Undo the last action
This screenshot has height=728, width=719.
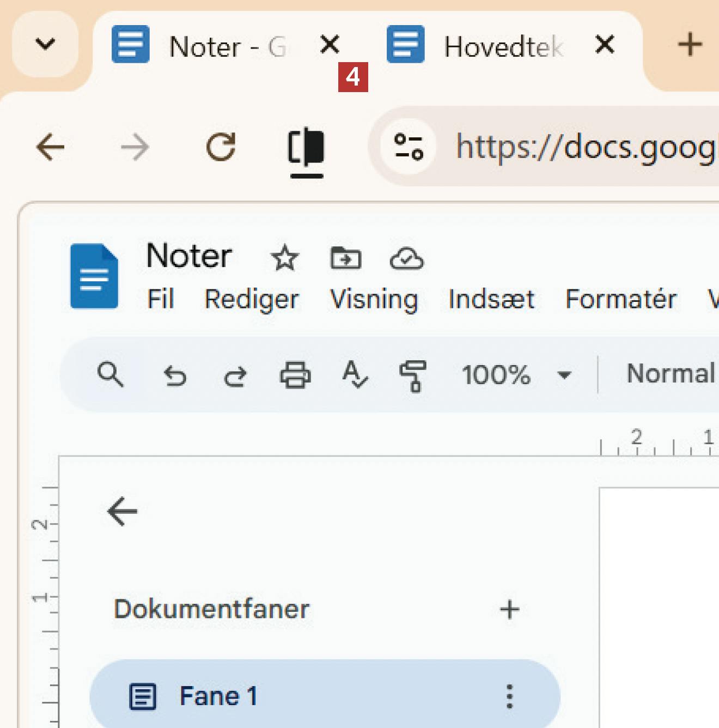[175, 376]
